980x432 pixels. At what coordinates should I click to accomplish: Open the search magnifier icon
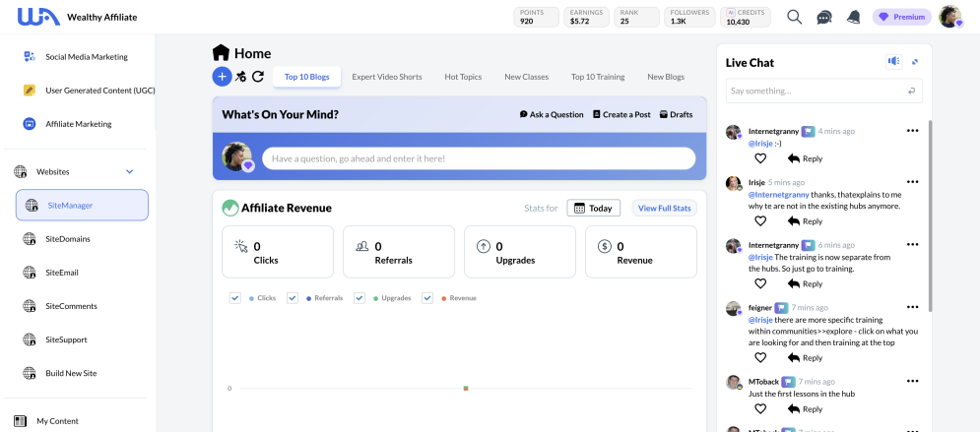pyautogui.click(x=795, y=17)
